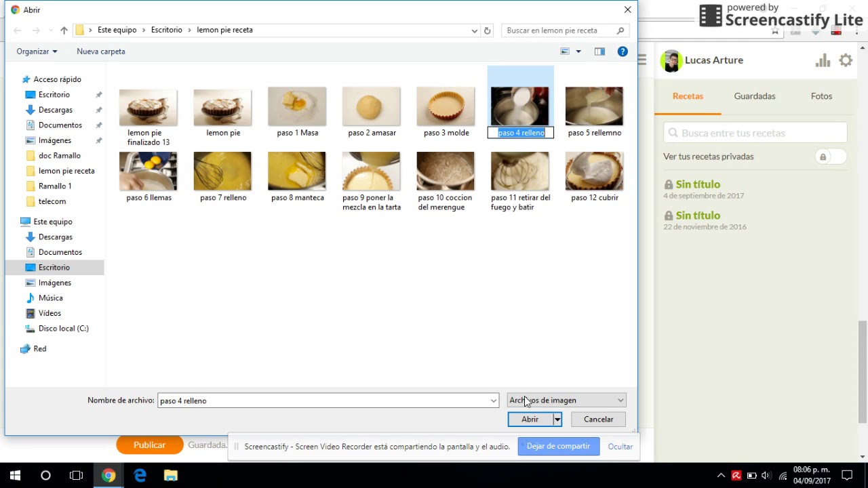
Task: Open File Explorer on the taskbar
Action: 171,476
